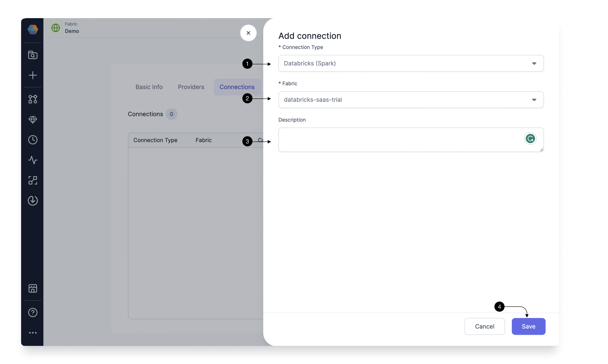
Task: Expand the Fabric dropdown showing databricks-saas-trial
Action: [411, 100]
